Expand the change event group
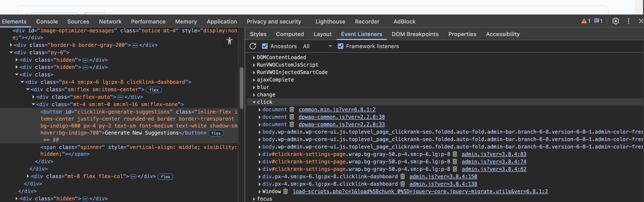Screen dimensions: 644x202 click(x=254, y=95)
